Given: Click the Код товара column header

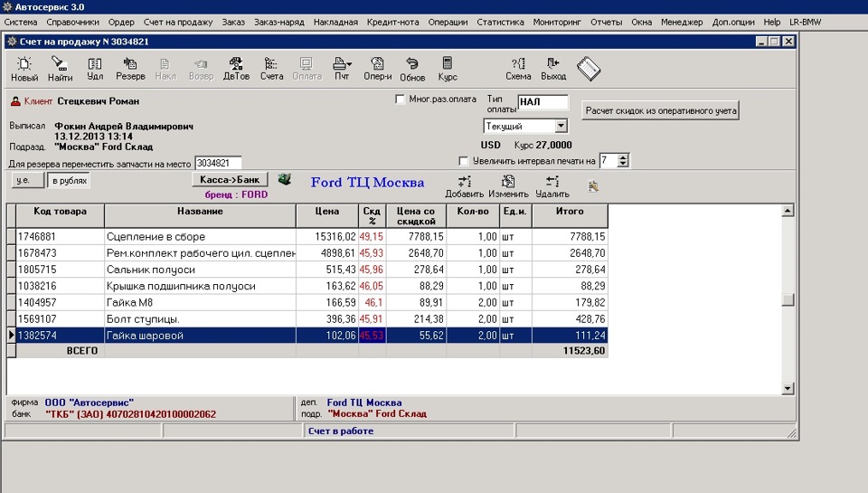Looking at the screenshot, I should [x=60, y=216].
